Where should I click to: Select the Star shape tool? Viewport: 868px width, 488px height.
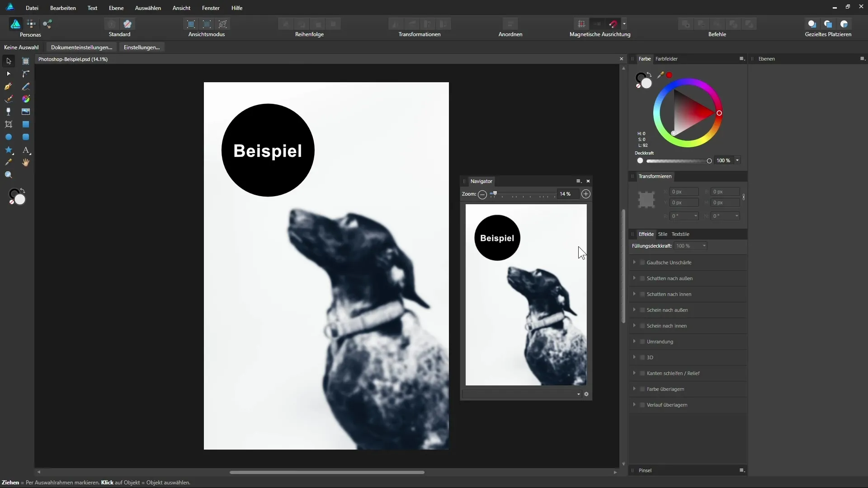tap(9, 150)
